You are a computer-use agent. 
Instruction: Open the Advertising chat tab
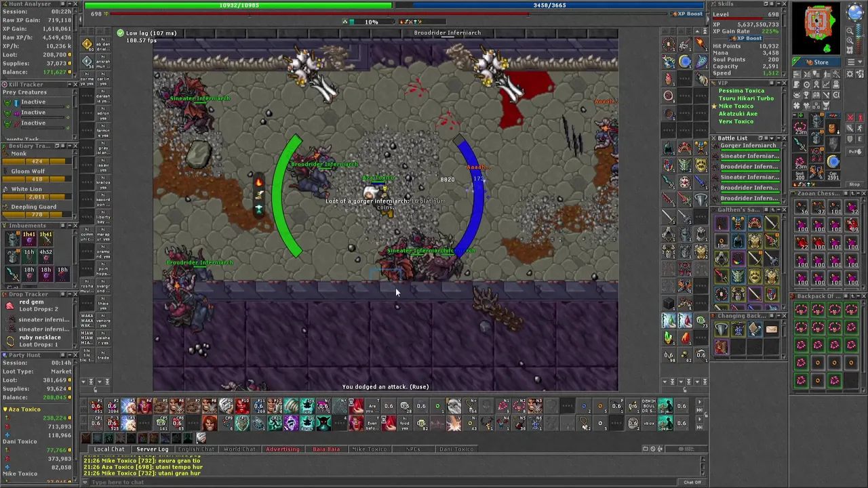(282, 449)
